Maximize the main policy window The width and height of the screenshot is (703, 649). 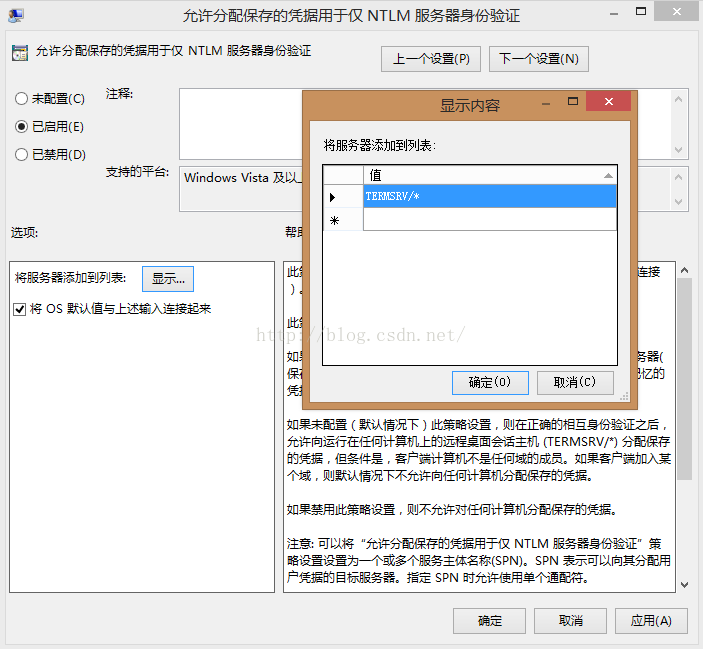coord(641,12)
